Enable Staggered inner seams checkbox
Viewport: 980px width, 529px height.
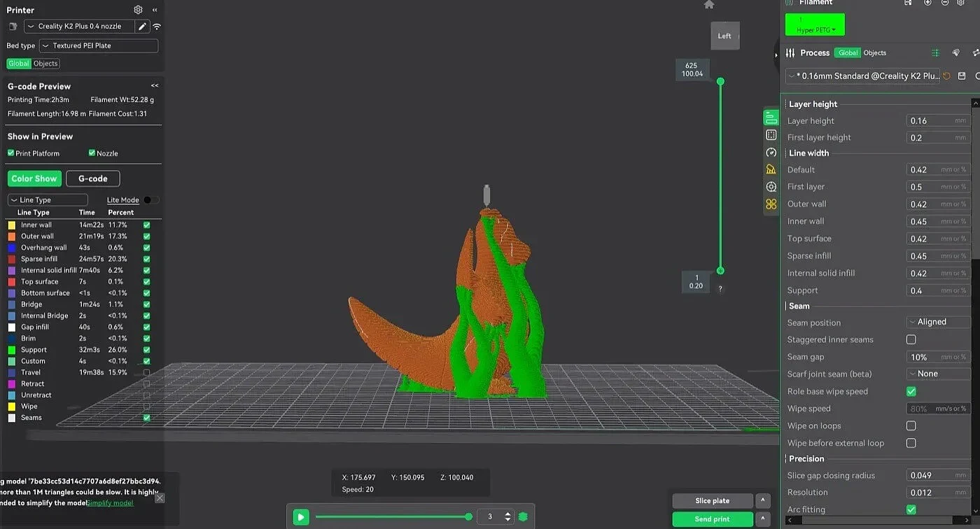pyautogui.click(x=911, y=339)
